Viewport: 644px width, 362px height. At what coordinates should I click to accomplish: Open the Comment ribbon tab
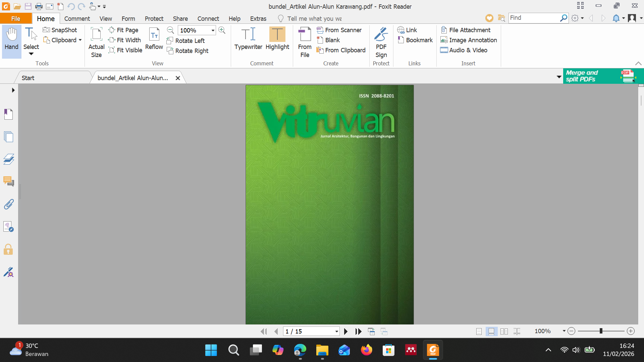pos(77,19)
